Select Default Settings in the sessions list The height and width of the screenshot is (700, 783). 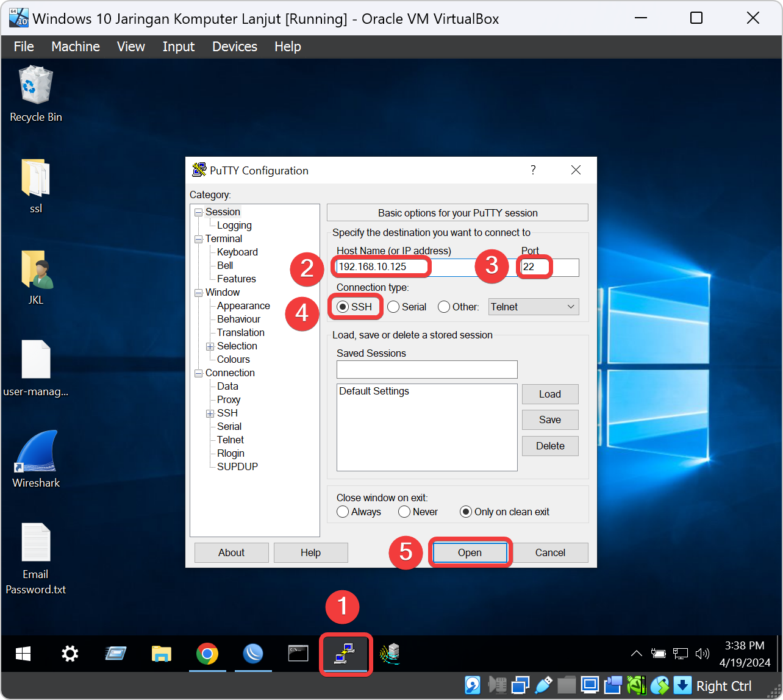(374, 391)
